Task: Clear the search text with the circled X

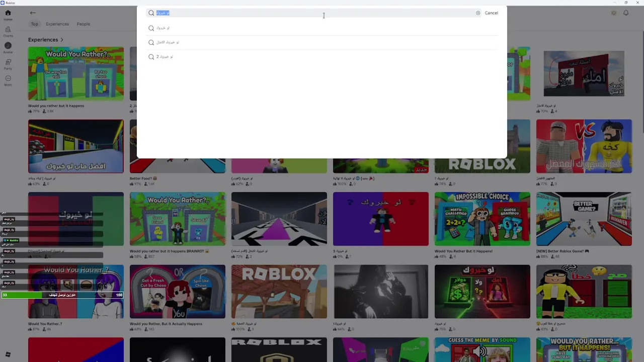Action: click(478, 13)
